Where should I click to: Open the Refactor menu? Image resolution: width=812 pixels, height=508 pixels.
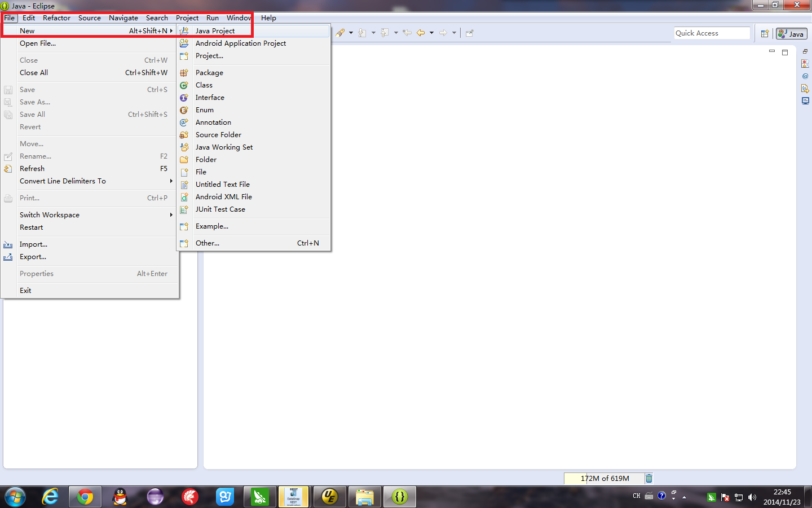coord(56,18)
